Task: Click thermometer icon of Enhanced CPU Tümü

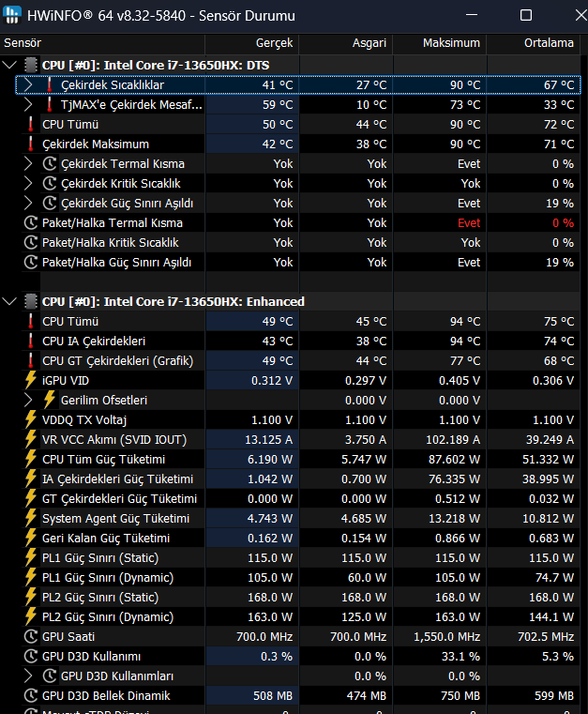Action: coord(31,321)
